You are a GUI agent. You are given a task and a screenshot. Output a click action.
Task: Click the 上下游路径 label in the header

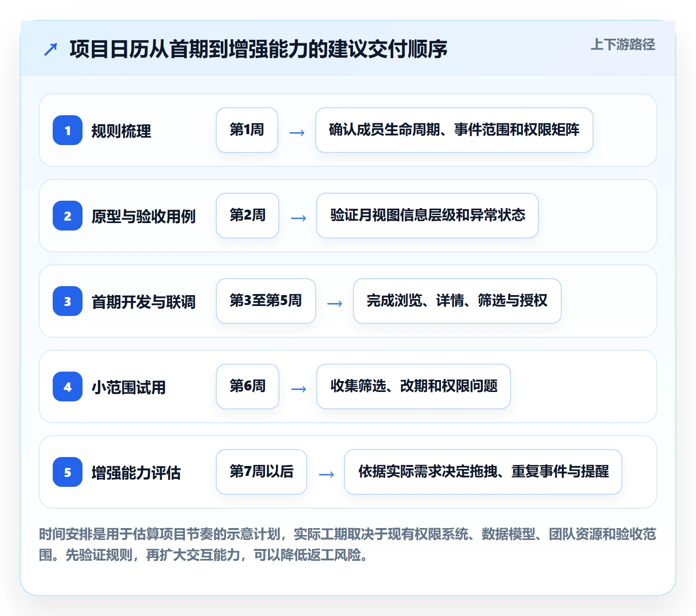[622, 44]
